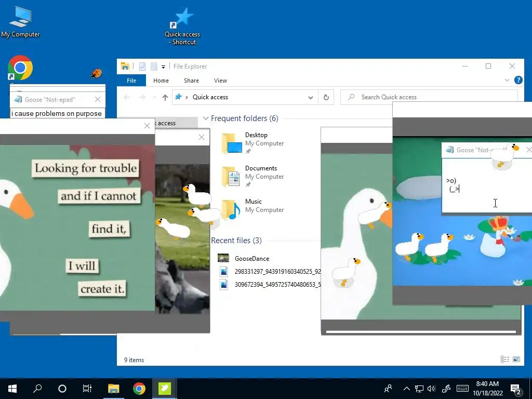Viewport: 532px width, 399px height.
Task: Open taskbar Search
Action: [x=37, y=389]
